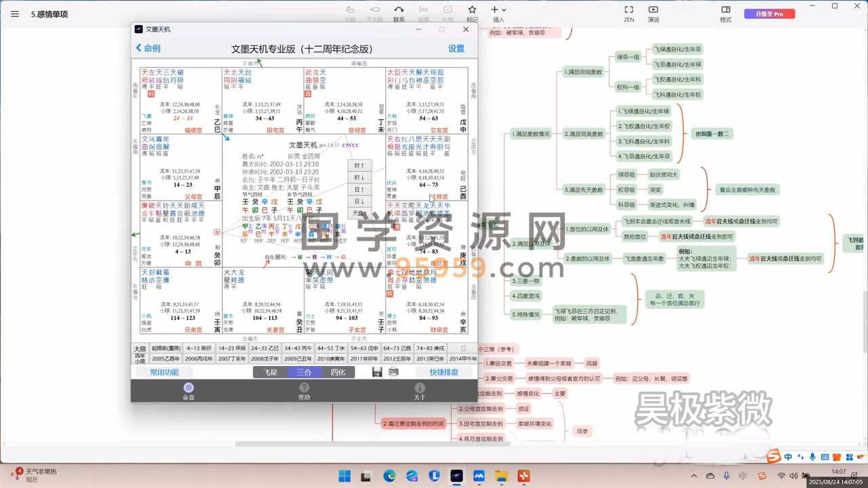Switch chart view to 四化
The height and width of the screenshot is (488, 868).
pos(338,372)
